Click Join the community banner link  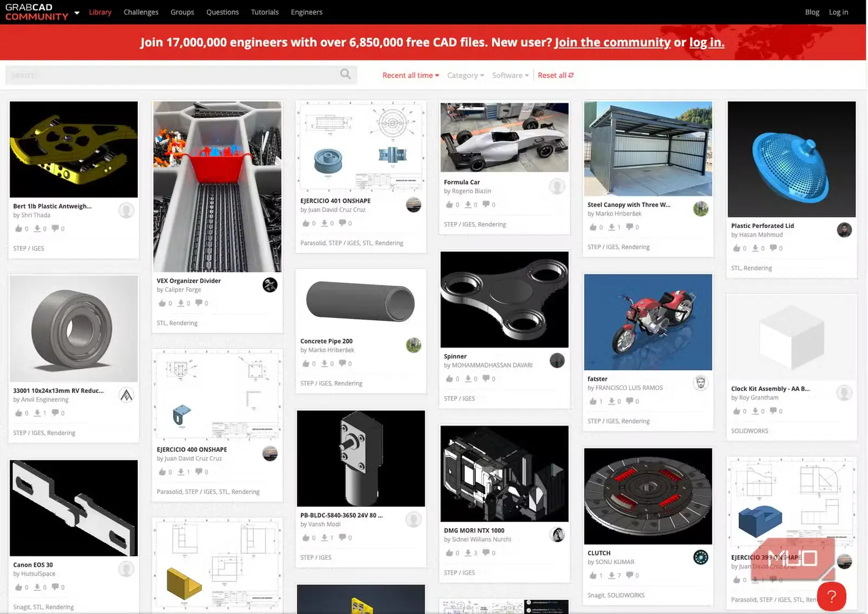(612, 42)
